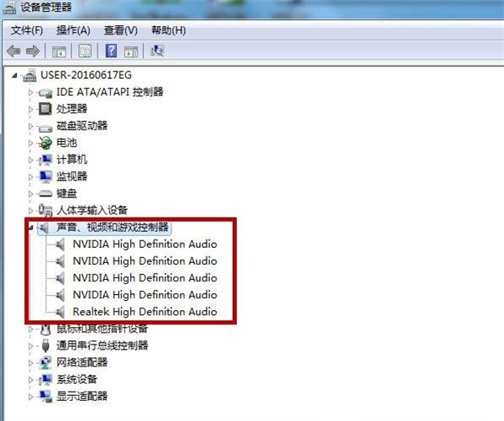504x421 pixels.
Task: Select the first NVIDIA High Definition Audio device
Action: click(x=144, y=244)
